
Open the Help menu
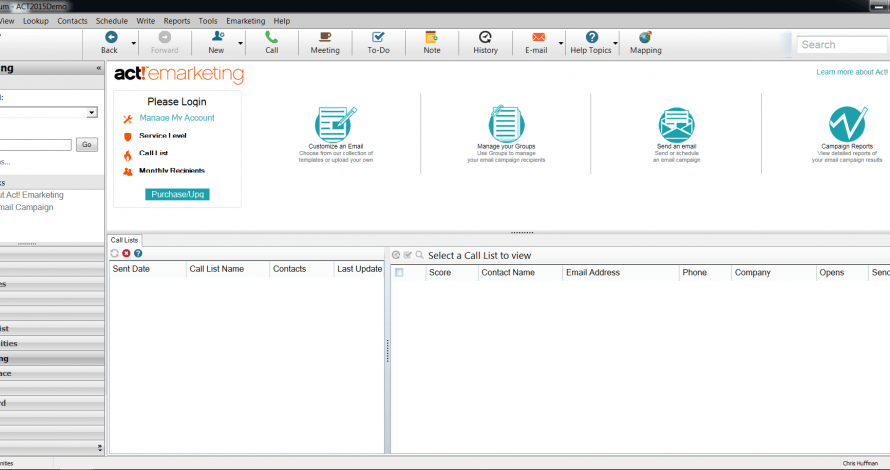pos(282,21)
